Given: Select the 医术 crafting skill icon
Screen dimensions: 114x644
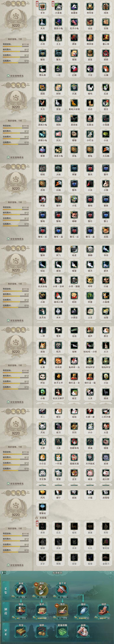Looking at the screenshot, I should (42, 611).
